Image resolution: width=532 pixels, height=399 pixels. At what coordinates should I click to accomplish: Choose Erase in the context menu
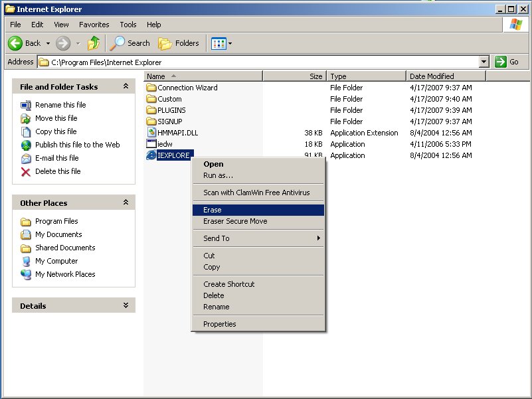258,210
